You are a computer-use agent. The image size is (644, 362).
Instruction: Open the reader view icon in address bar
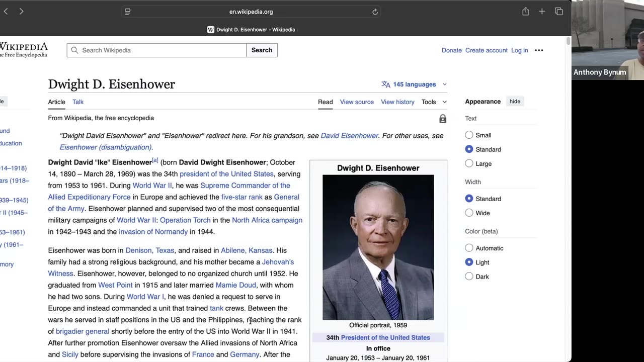point(127,12)
